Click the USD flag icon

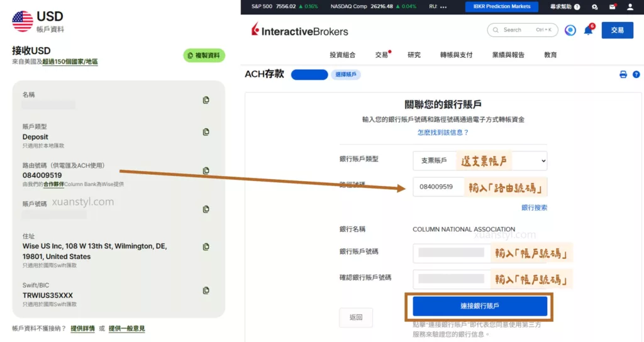22,21
